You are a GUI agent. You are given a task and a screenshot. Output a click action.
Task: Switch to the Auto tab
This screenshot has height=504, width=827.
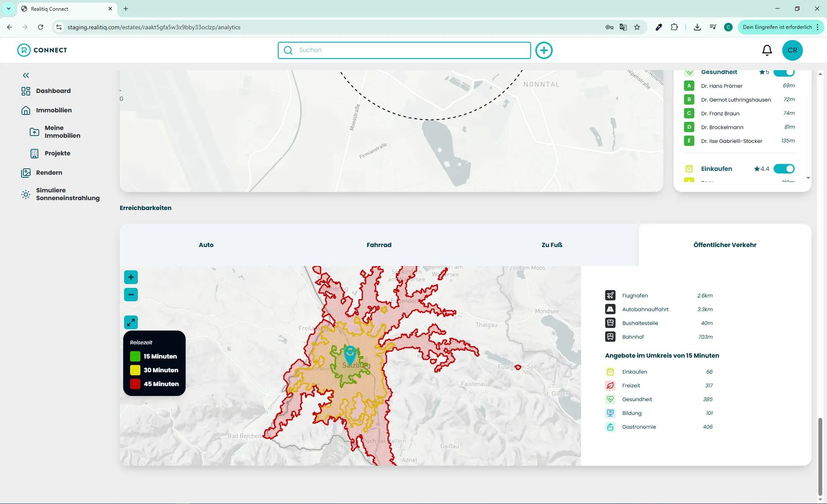click(206, 245)
